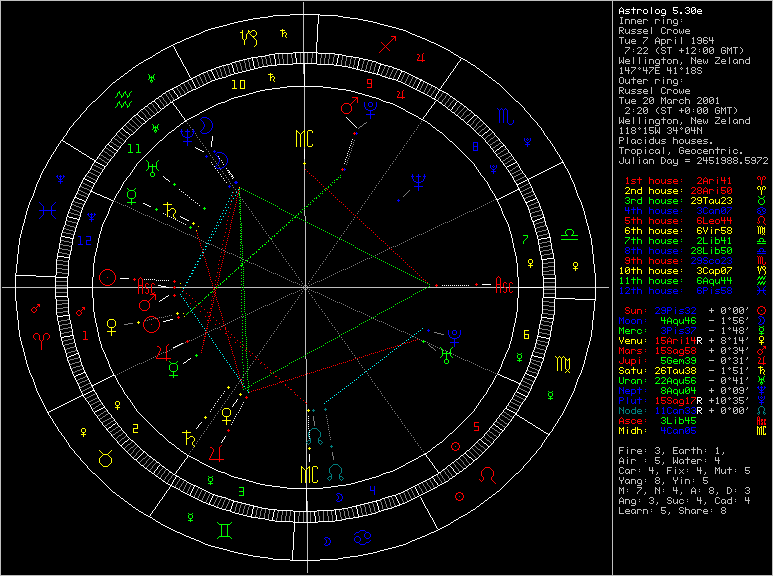Click the Capricorn glyph on the chart wheel
Viewport: 773px width, 576px height.
[247, 39]
